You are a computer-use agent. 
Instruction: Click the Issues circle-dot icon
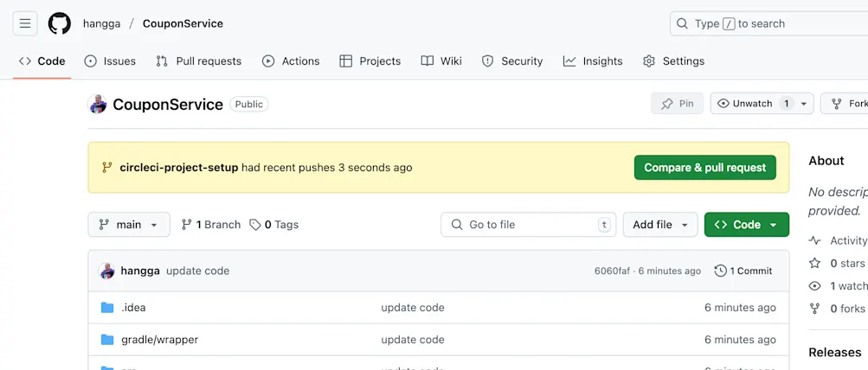click(90, 61)
